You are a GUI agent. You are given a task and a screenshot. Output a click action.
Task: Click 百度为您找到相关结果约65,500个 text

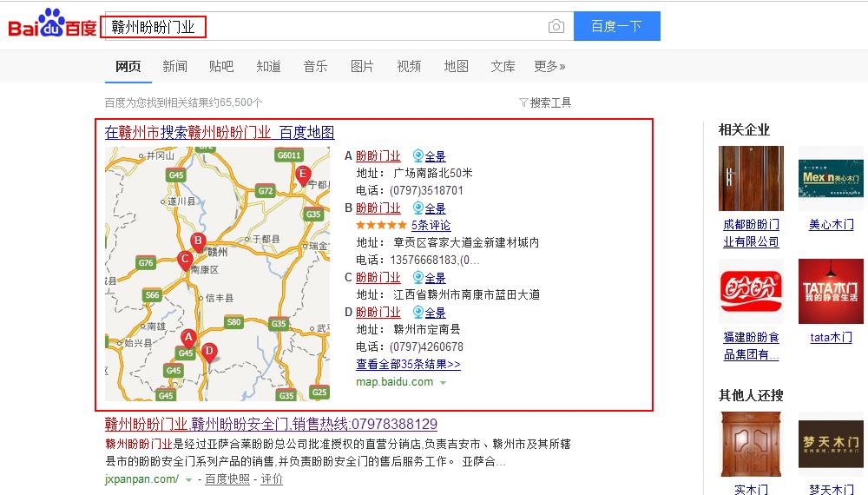[x=184, y=102]
